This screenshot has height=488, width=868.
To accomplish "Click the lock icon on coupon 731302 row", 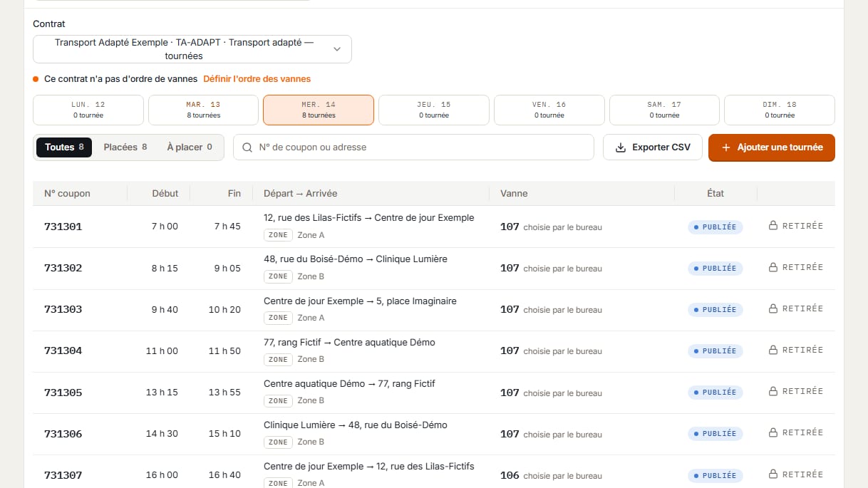I will pos(773,267).
